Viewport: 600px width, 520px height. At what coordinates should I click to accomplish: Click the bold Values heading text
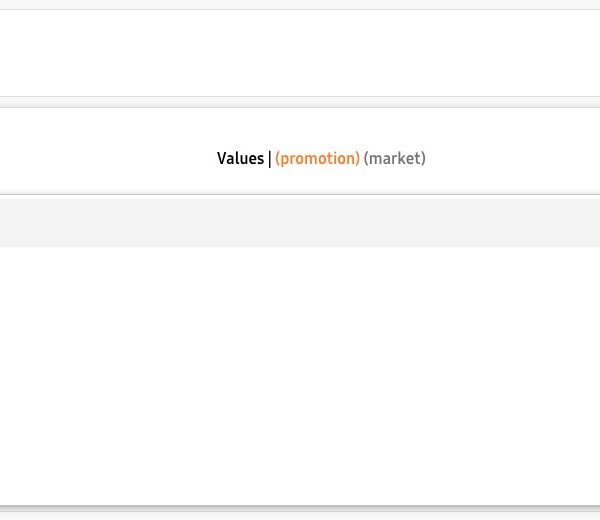(240, 158)
